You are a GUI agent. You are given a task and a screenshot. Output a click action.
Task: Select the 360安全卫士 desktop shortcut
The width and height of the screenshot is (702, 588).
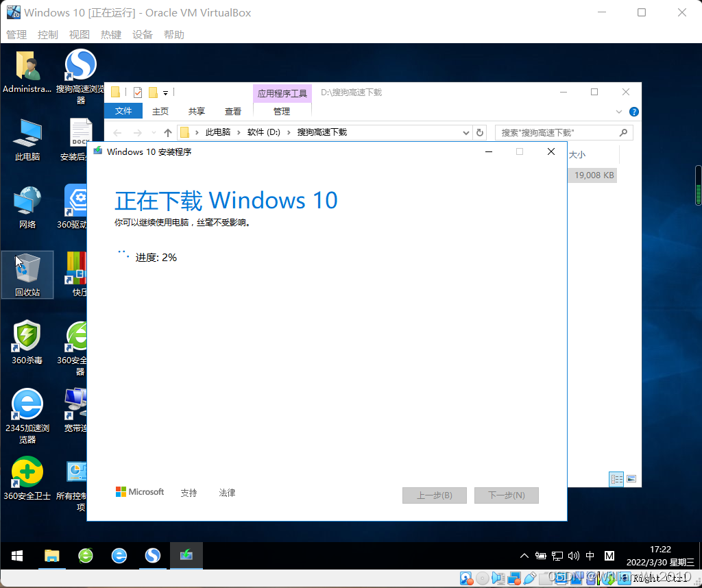[27, 478]
